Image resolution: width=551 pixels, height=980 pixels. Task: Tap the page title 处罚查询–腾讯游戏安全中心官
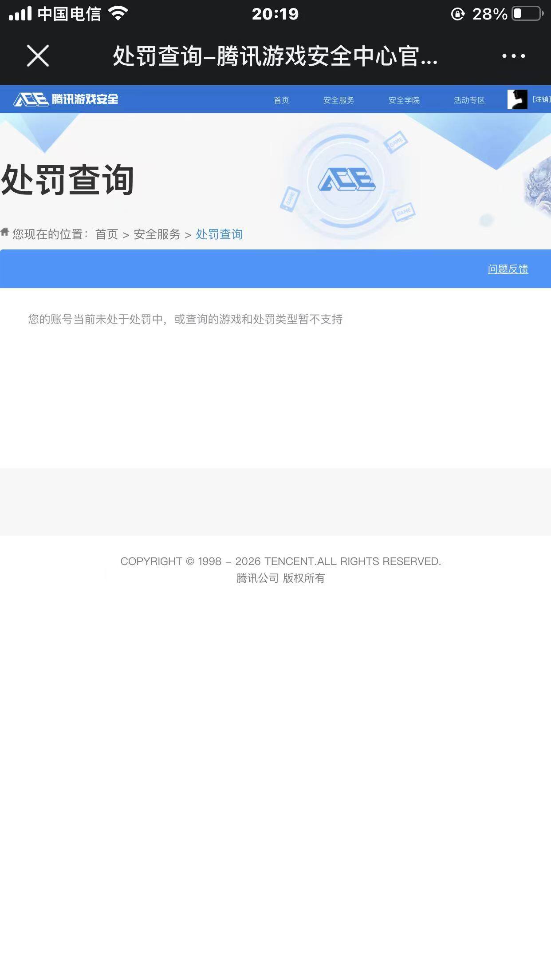[275, 56]
